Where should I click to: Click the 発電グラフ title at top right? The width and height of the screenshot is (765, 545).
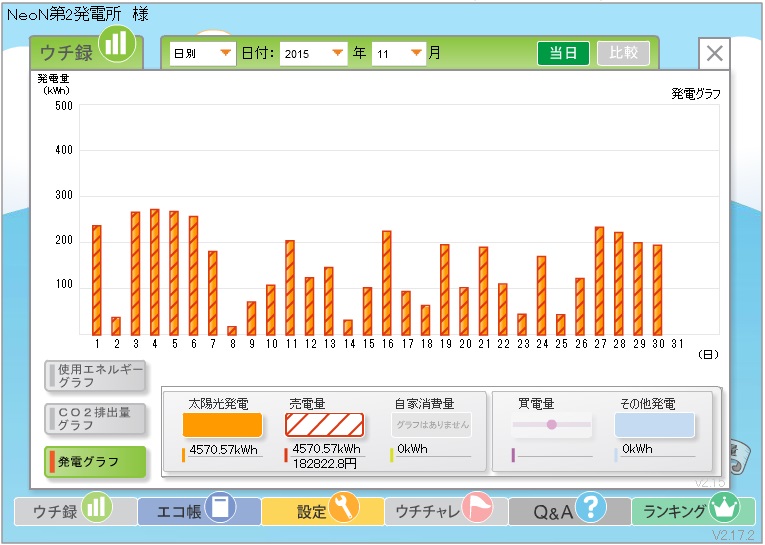click(696, 94)
